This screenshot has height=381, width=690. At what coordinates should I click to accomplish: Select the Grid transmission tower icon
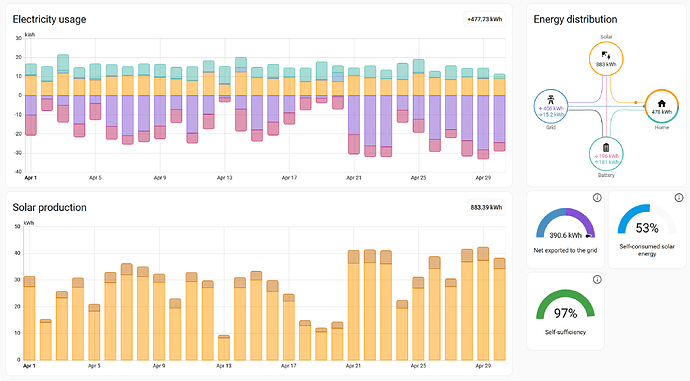click(551, 99)
